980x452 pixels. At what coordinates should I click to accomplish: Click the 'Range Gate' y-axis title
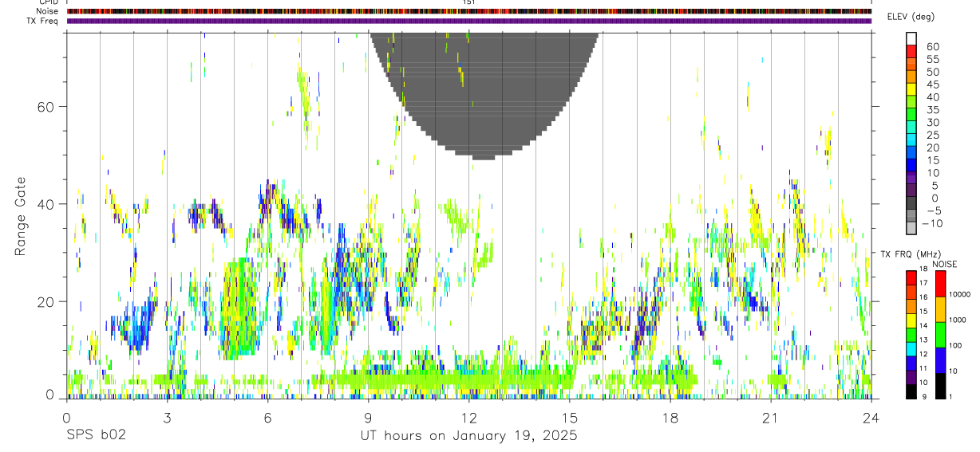tap(21, 215)
